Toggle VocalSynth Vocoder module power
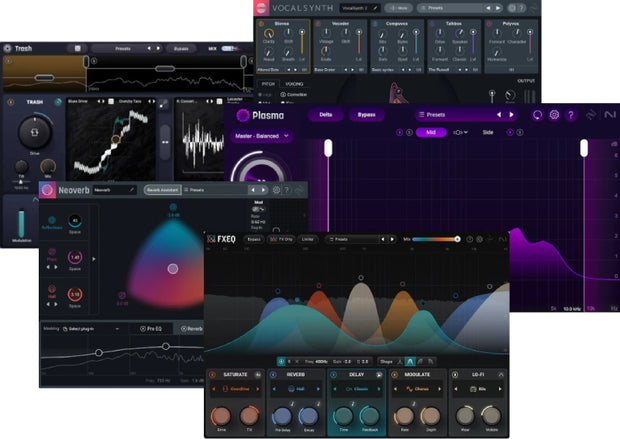The width and height of the screenshot is (620, 439). 318,24
